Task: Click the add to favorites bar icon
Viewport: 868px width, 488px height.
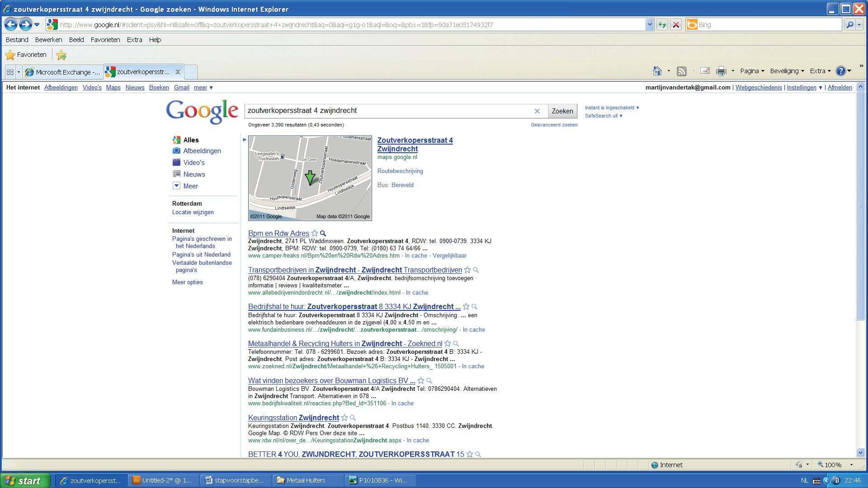Action: pos(61,55)
